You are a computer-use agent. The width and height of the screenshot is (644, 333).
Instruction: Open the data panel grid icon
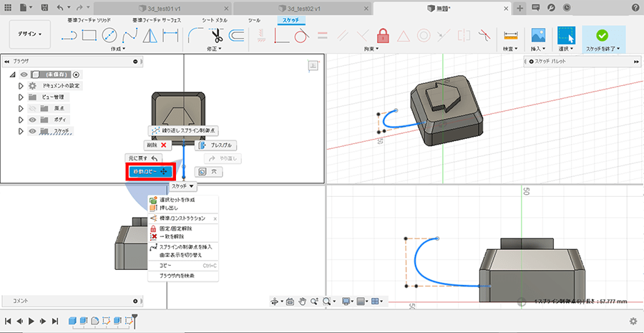click(8, 8)
